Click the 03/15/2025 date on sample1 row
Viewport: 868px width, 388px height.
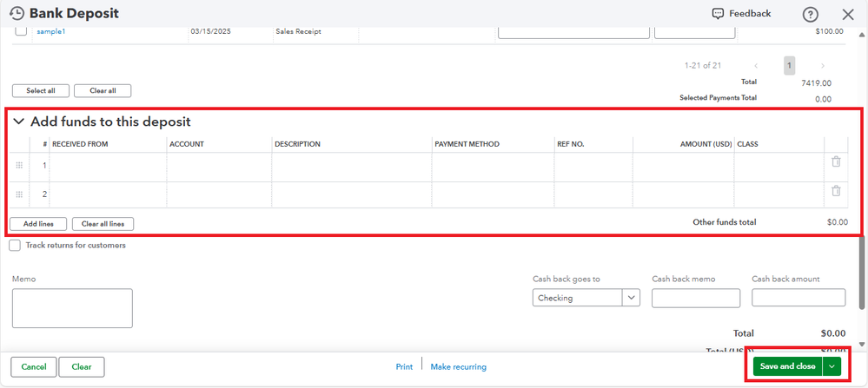click(210, 31)
